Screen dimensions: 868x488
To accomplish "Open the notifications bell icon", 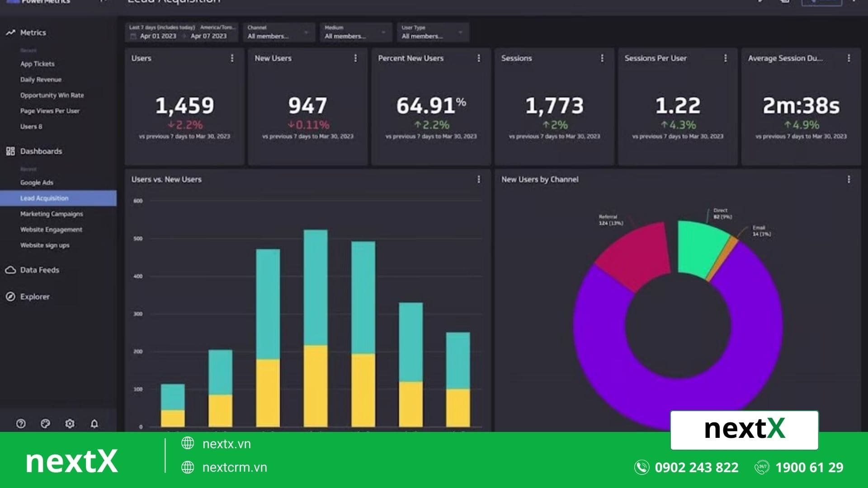I will coord(94,423).
